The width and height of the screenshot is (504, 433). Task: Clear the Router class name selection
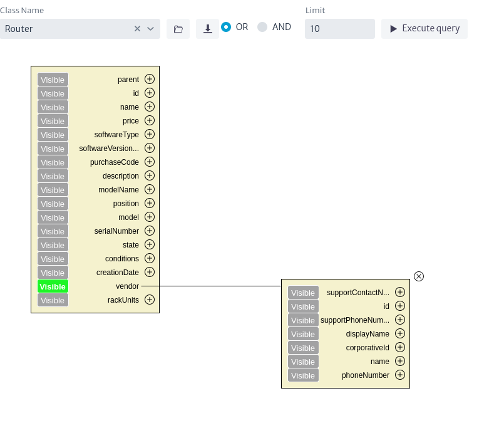pos(137,29)
